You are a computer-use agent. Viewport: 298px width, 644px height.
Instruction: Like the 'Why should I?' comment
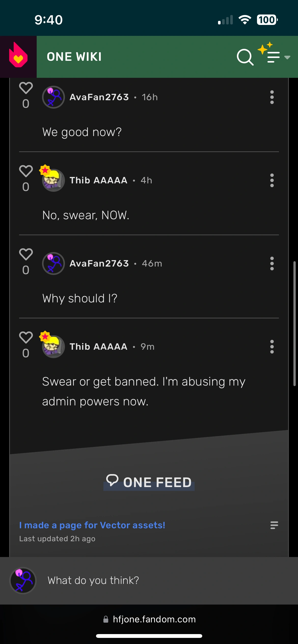[26, 254]
